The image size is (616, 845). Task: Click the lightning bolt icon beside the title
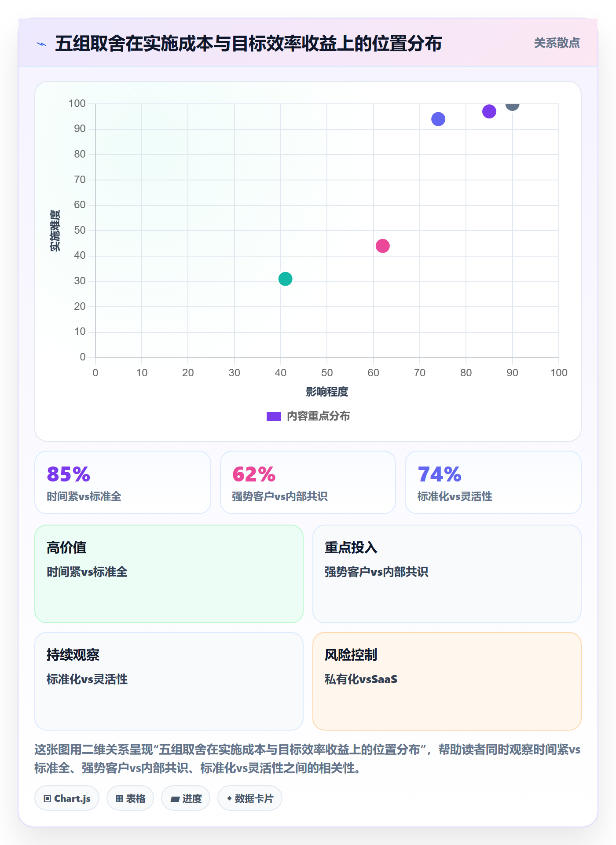[x=42, y=44]
